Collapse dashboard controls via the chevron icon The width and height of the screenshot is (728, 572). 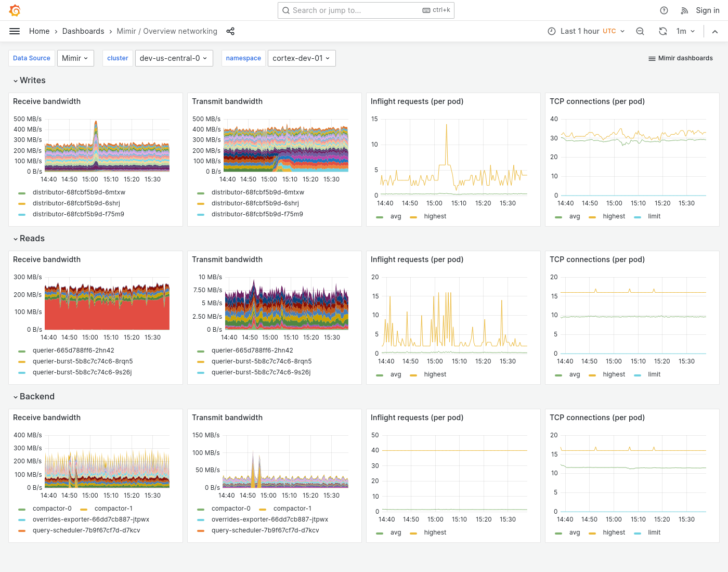pyautogui.click(x=715, y=31)
